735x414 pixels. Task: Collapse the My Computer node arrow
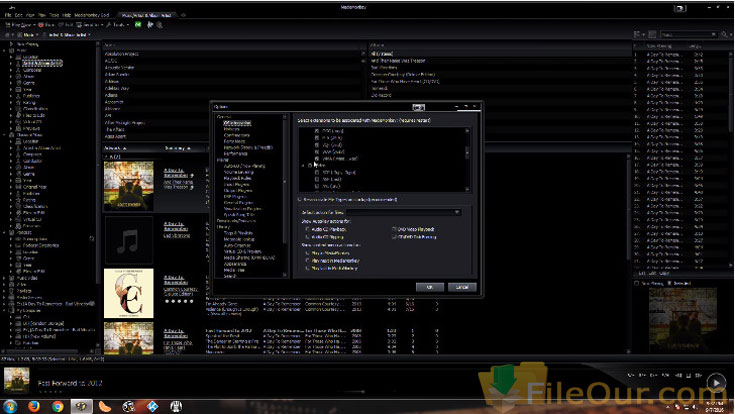point(5,310)
